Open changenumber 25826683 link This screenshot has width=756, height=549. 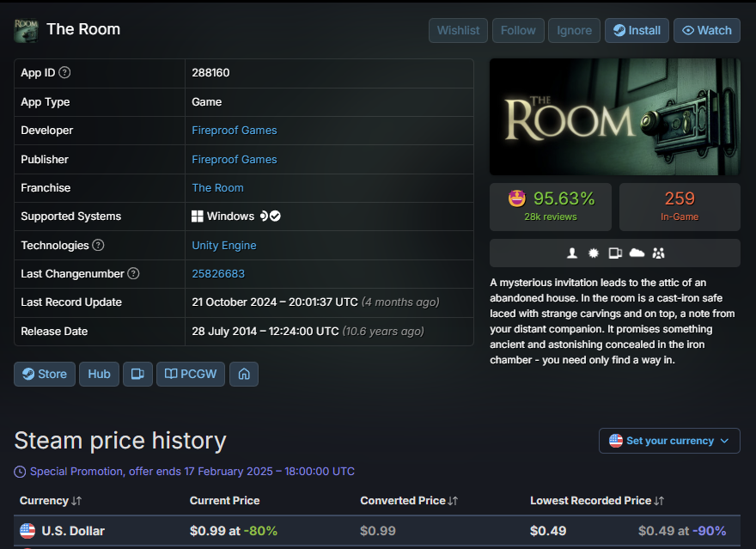[x=218, y=273]
